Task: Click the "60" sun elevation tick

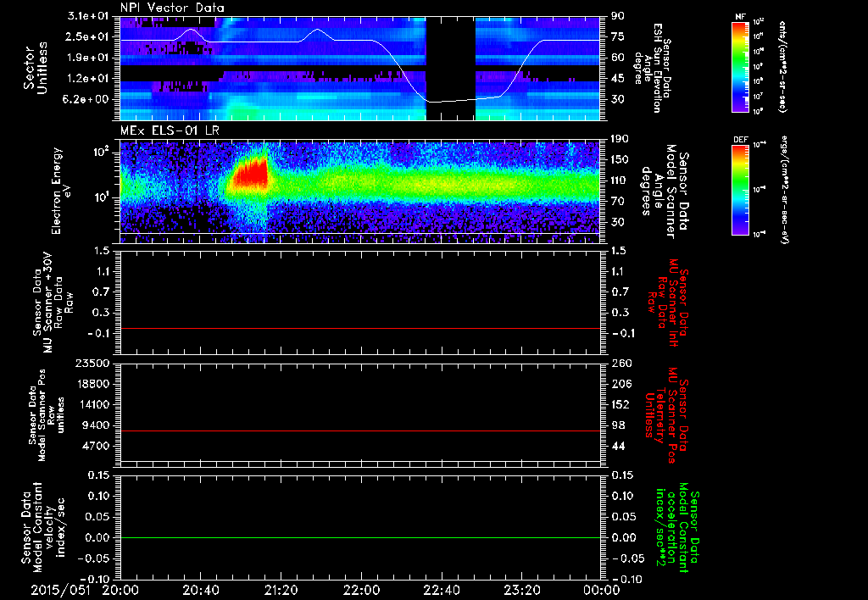Action: tap(617, 58)
